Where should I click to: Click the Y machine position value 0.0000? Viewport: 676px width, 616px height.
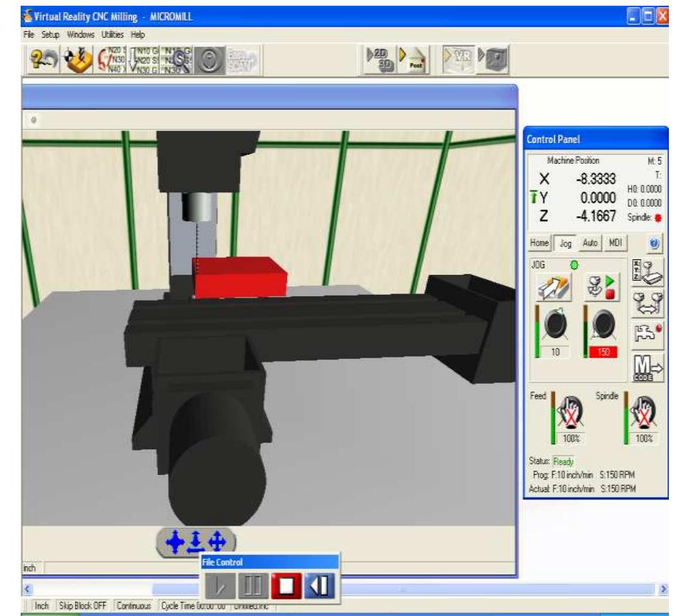click(x=598, y=198)
